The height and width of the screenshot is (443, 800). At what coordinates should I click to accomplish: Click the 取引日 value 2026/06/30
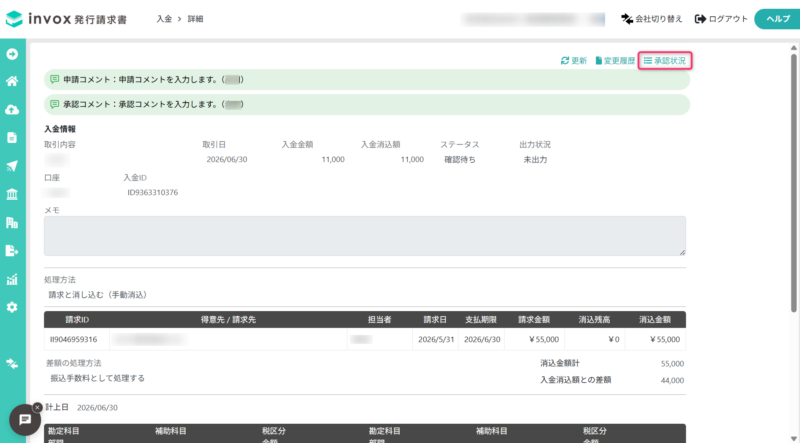click(227, 159)
